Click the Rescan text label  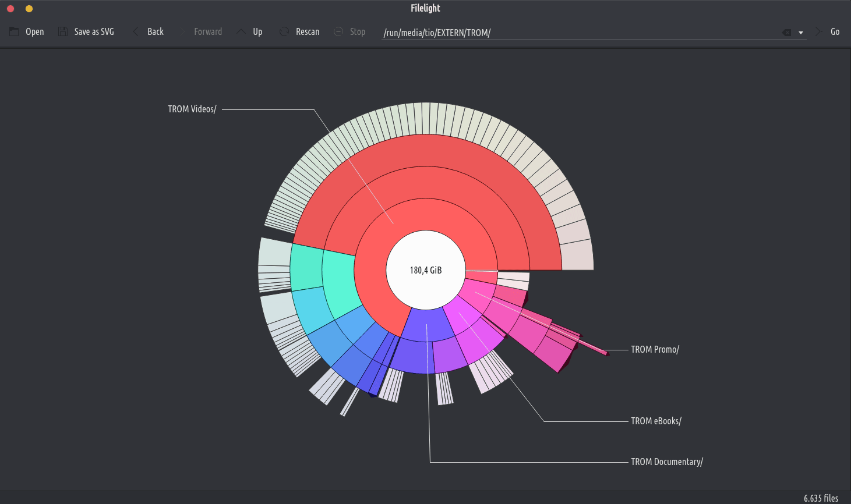point(308,32)
